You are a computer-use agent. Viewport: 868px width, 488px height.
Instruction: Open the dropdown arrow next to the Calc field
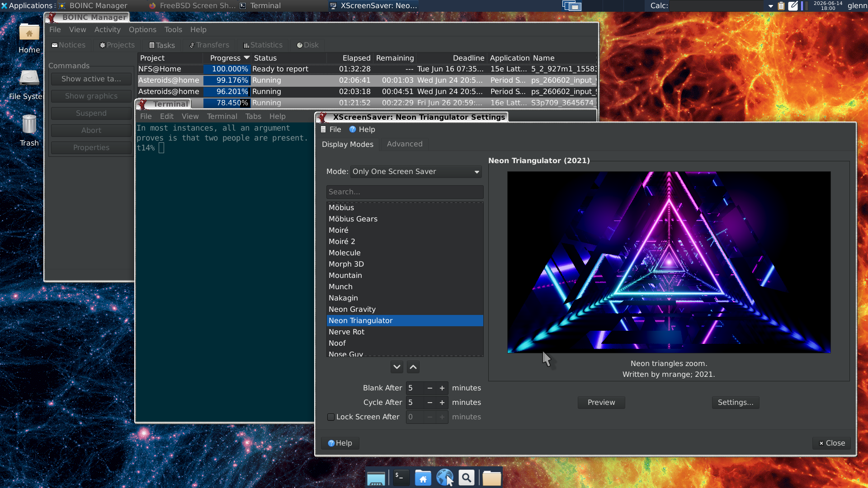tap(771, 6)
